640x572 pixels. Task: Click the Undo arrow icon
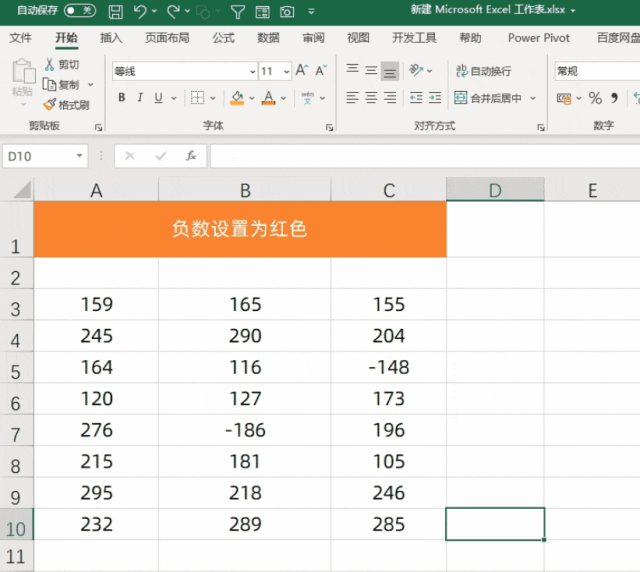point(140,12)
